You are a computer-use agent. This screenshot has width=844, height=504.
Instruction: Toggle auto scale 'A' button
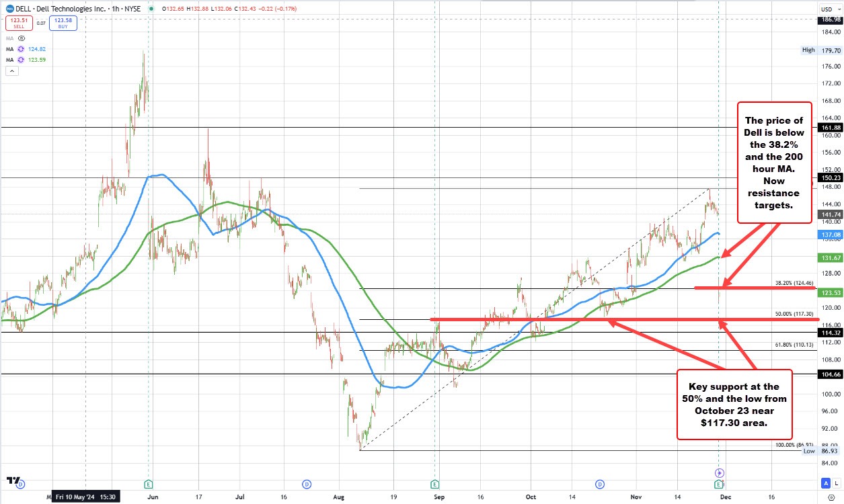825,483
